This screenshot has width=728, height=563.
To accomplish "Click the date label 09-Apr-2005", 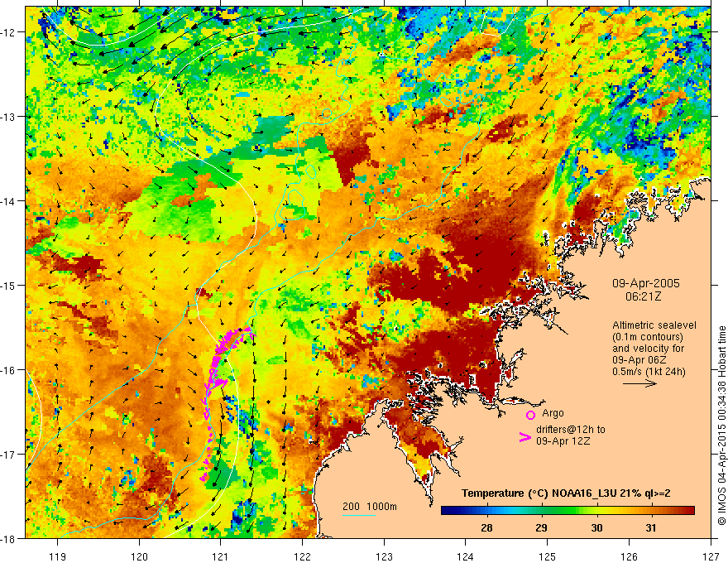I will click(645, 283).
